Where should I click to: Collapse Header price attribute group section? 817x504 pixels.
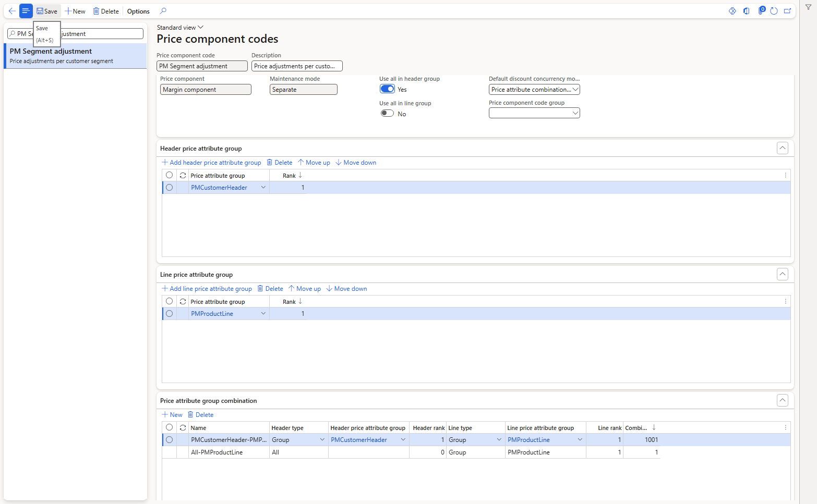click(x=783, y=148)
